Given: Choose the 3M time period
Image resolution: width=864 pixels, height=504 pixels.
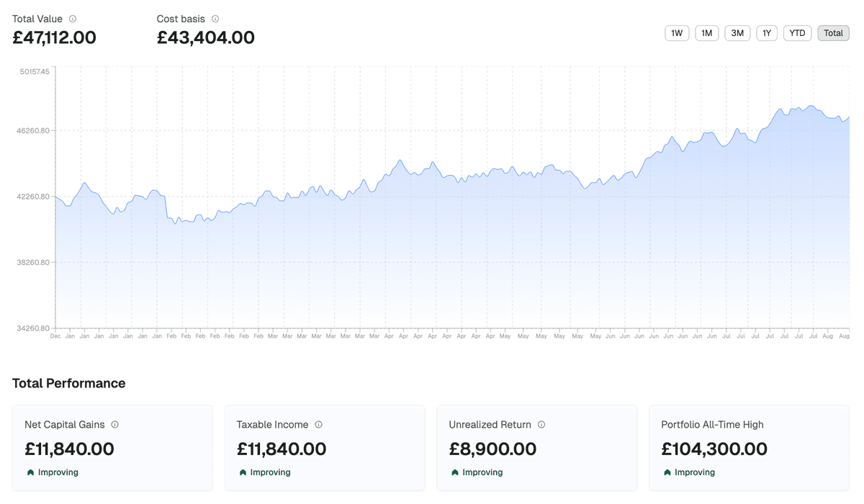Looking at the screenshot, I should point(737,33).
